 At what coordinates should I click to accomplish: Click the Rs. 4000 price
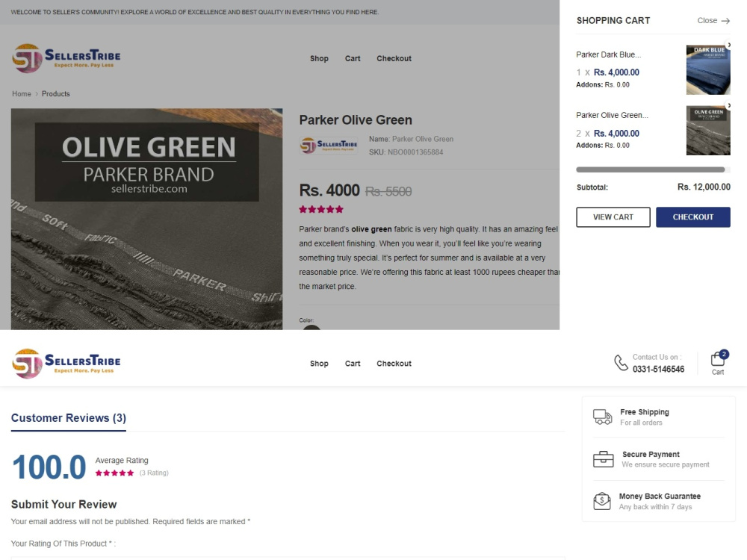click(x=329, y=190)
